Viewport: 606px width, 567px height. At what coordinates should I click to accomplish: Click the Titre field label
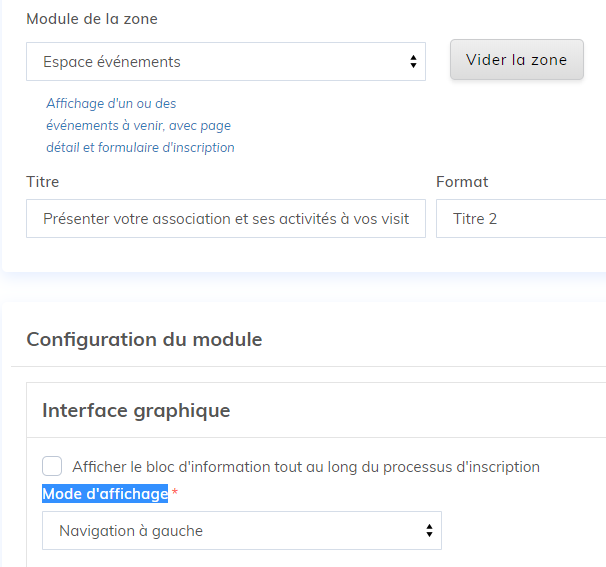43,182
